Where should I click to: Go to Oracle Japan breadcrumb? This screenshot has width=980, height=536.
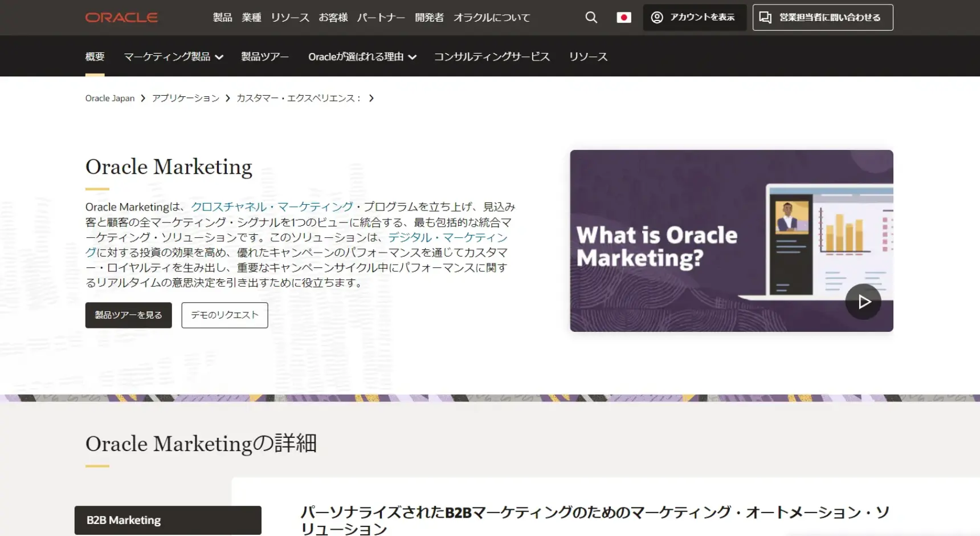[x=110, y=98]
